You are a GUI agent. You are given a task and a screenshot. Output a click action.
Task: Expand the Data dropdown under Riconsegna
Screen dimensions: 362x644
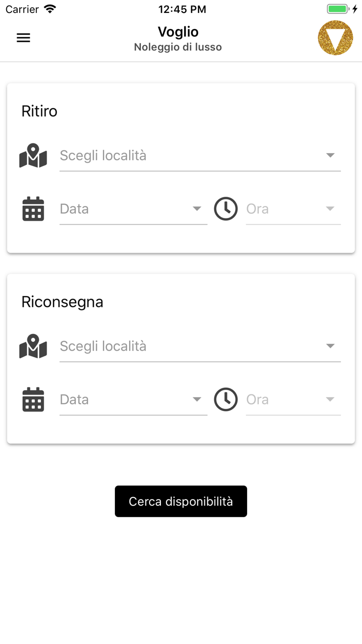pos(197,399)
